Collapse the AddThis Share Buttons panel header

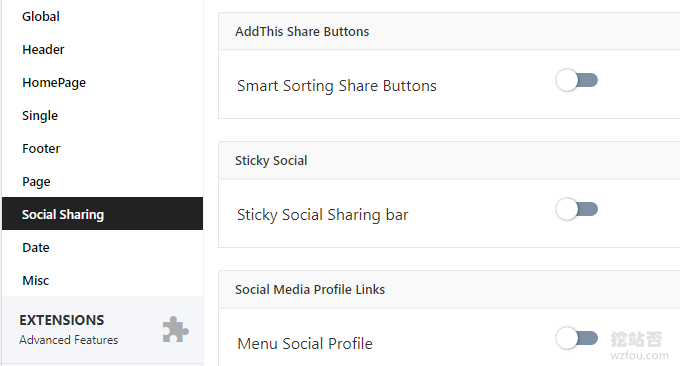[x=449, y=31]
